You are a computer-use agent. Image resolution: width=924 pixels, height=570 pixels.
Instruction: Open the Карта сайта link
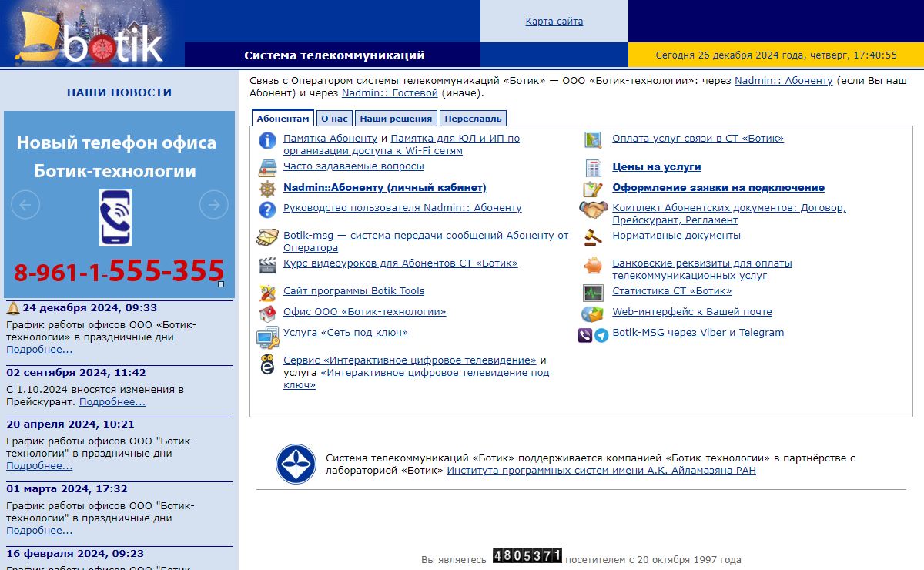click(554, 22)
